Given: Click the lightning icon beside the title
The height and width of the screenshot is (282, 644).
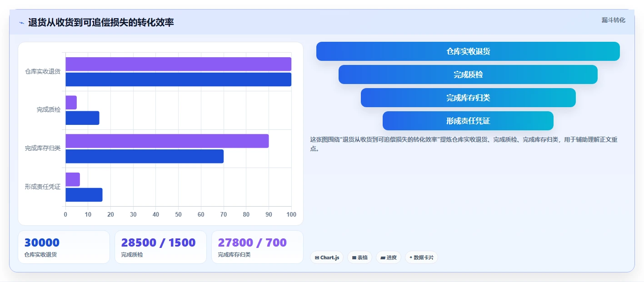Looking at the screenshot, I should click(x=21, y=23).
